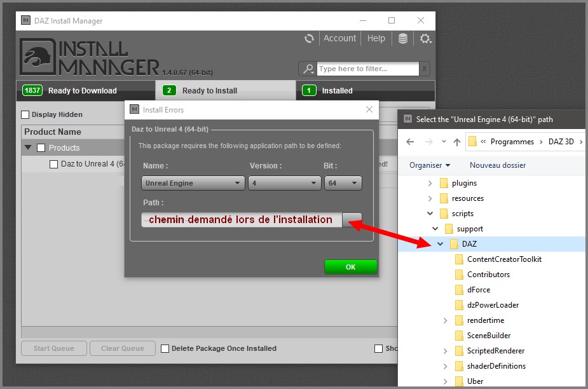Viewport: 588px width, 389px height.
Task: Collapse the support folder chevron
Action: click(435, 228)
